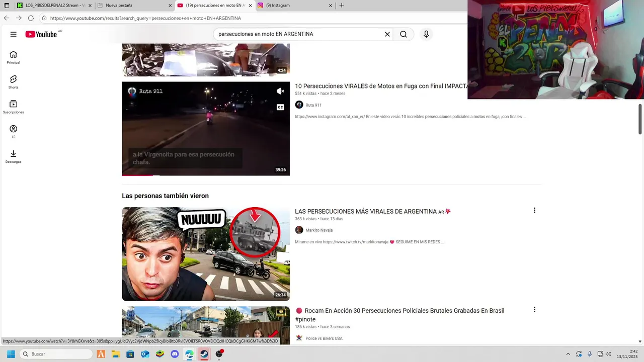Switch to Nueva pestaña tab

pyautogui.click(x=133, y=5)
